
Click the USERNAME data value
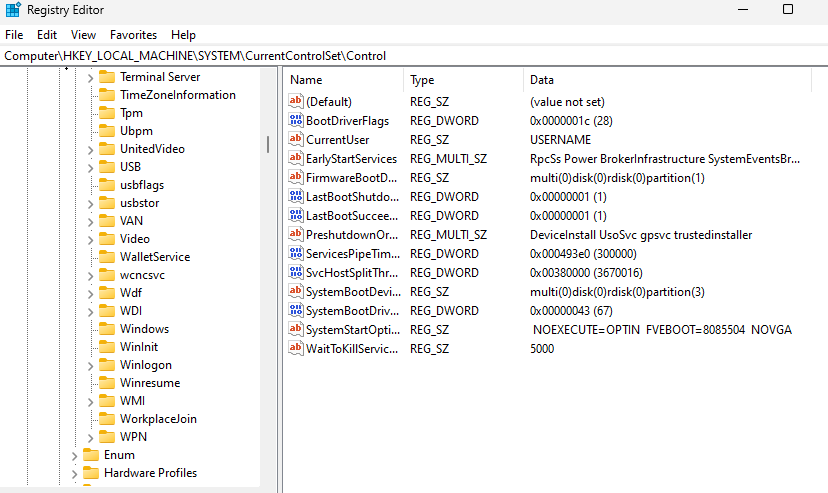pyautogui.click(x=560, y=140)
